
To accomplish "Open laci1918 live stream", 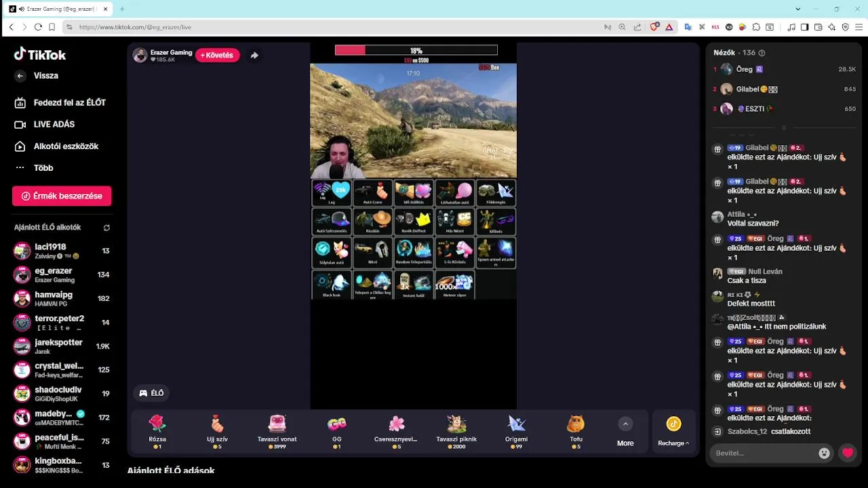I will [62, 251].
